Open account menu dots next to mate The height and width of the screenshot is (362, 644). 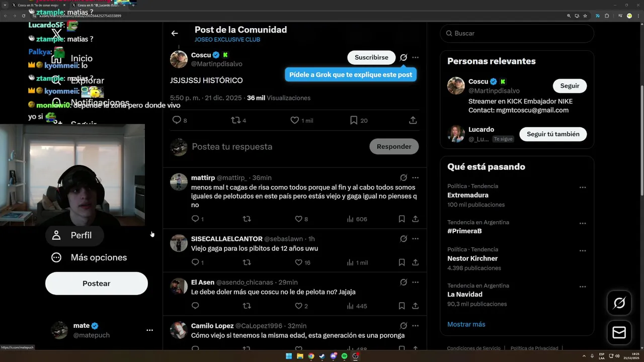point(149,330)
